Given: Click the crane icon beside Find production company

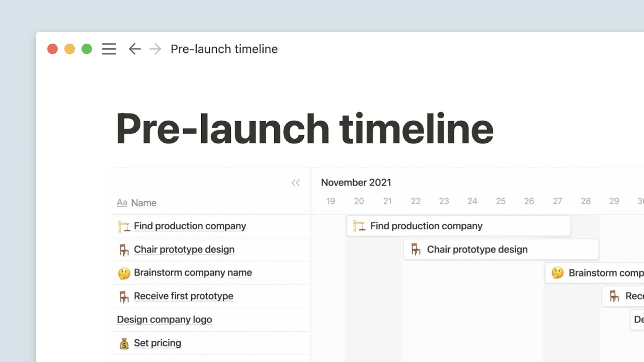Looking at the screenshot, I should coord(124,226).
